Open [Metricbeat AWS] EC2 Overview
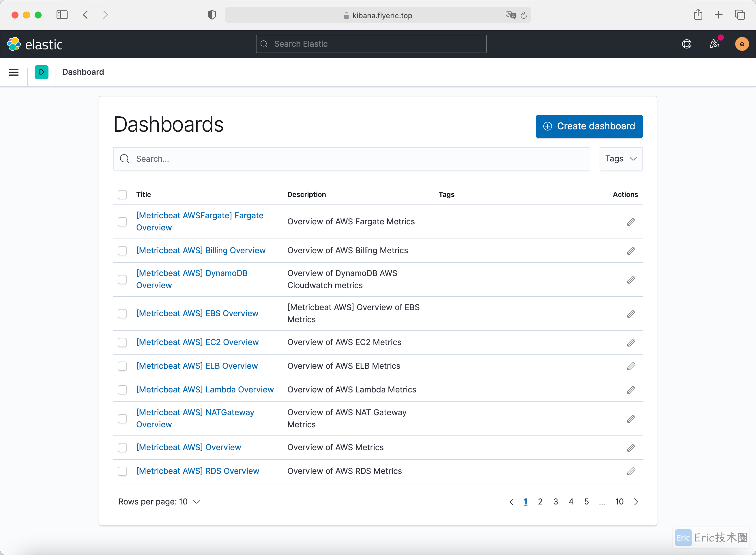756x555 pixels. click(197, 342)
